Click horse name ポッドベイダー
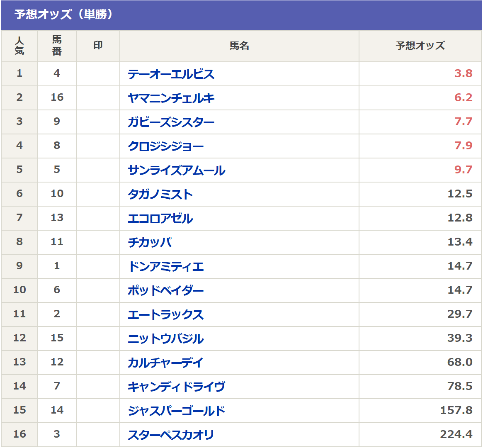 165,291
